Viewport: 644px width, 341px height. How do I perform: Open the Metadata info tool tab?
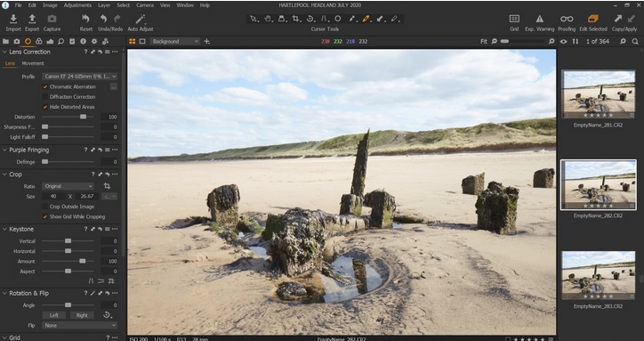tap(84, 41)
